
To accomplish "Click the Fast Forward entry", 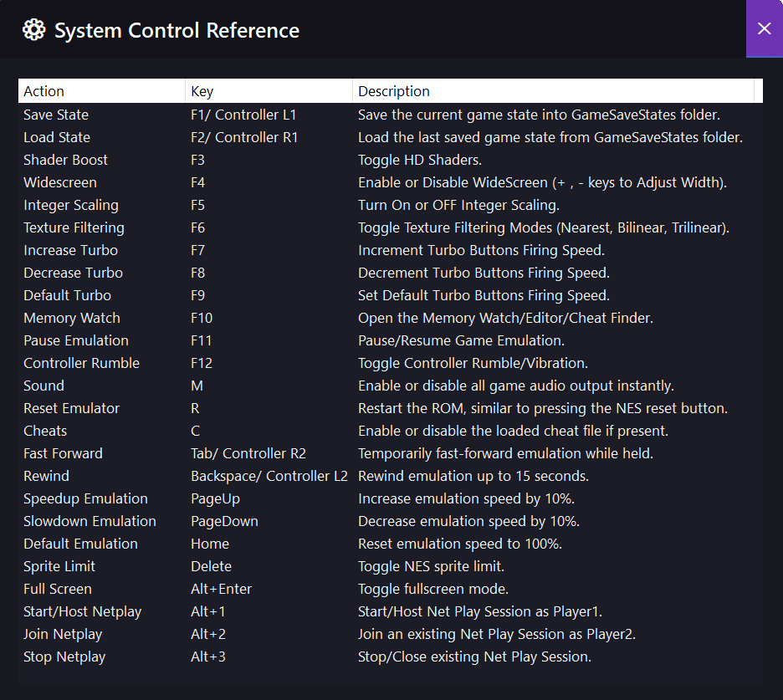I will click(63, 453).
